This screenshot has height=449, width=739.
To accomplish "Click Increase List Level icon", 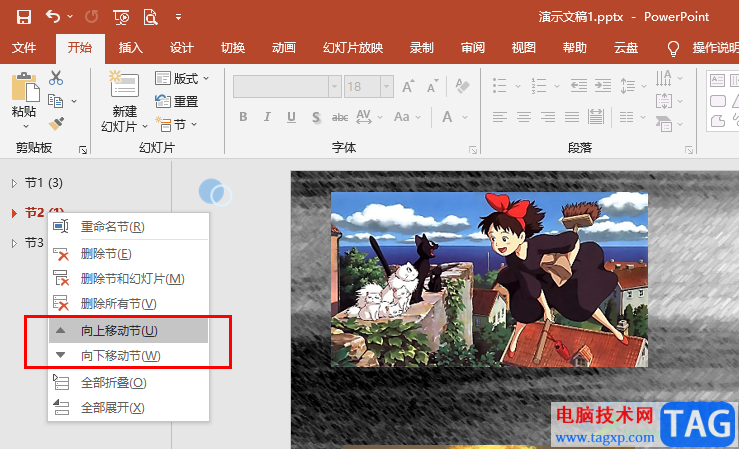I will coord(603,86).
